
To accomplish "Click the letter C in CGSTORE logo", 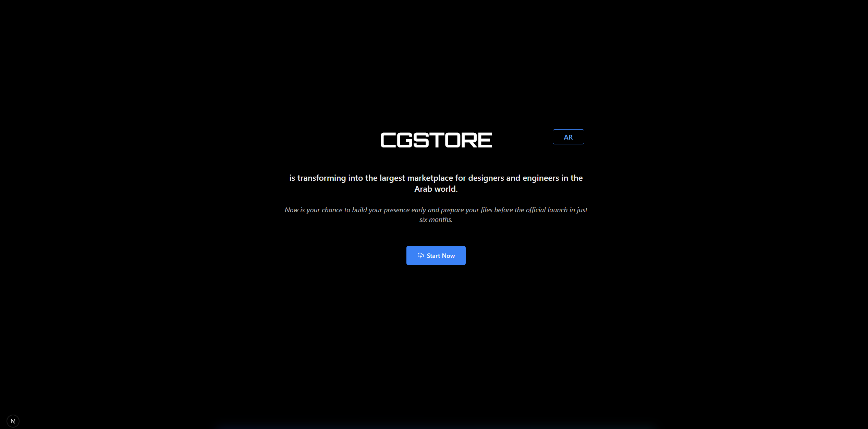I will [x=388, y=140].
